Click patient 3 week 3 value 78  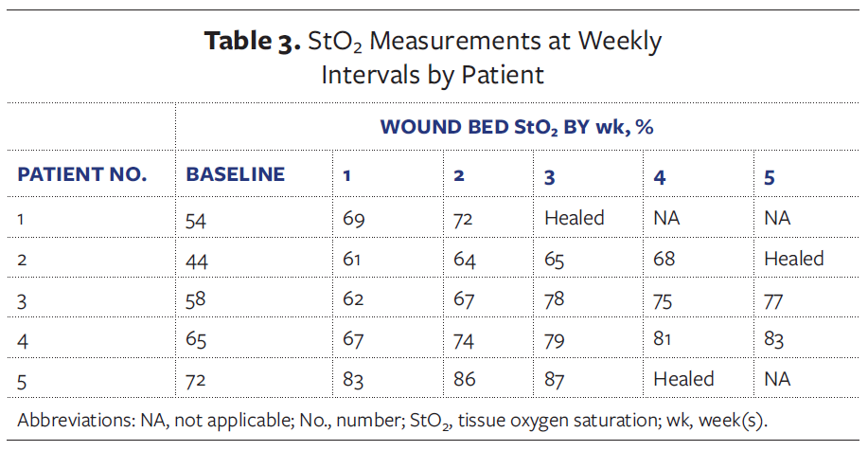pyautogui.click(x=556, y=298)
